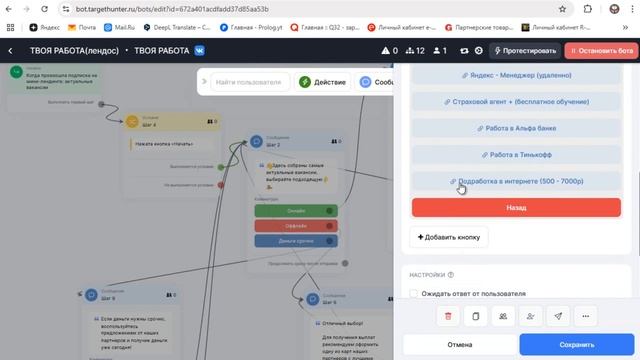The image size is (640, 360).
Task: Select the Шаг 9 message node icon
Action: coord(91,294)
